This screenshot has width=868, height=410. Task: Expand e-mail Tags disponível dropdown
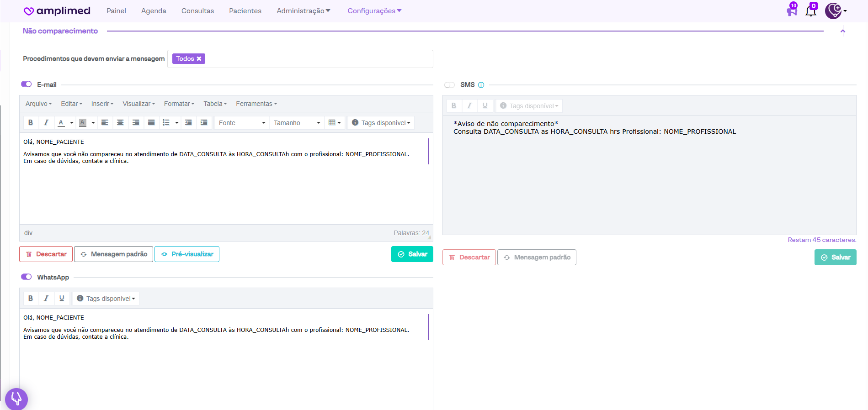click(x=381, y=123)
